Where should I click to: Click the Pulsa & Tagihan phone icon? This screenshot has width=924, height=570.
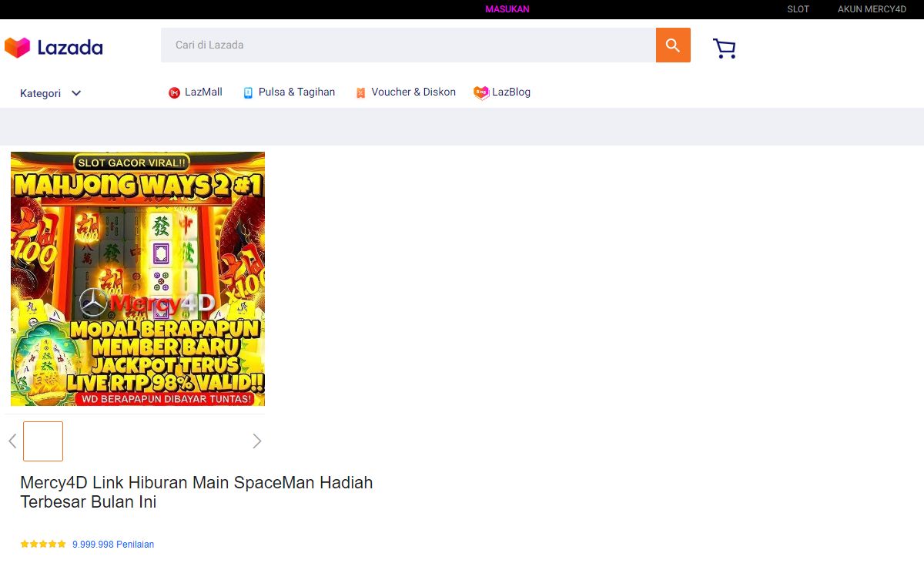[248, 93]
